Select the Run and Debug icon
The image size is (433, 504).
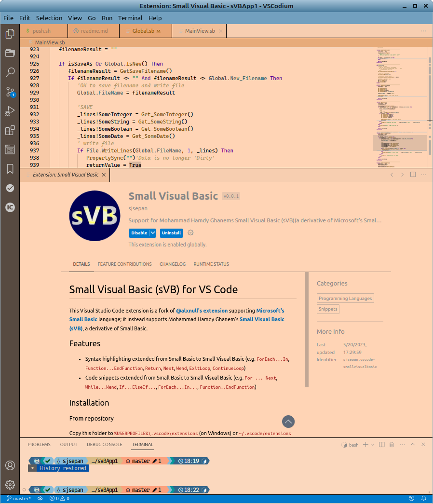(10, 111)
